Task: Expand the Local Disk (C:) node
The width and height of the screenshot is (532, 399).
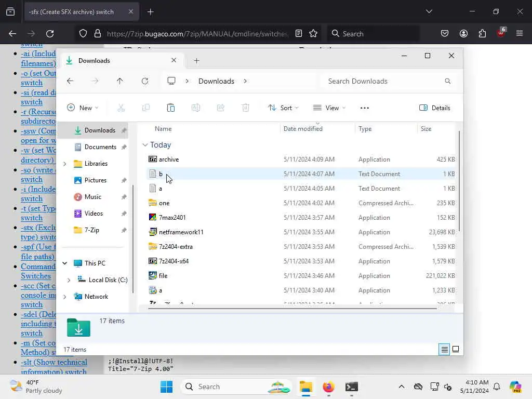Action: [69, 280]
